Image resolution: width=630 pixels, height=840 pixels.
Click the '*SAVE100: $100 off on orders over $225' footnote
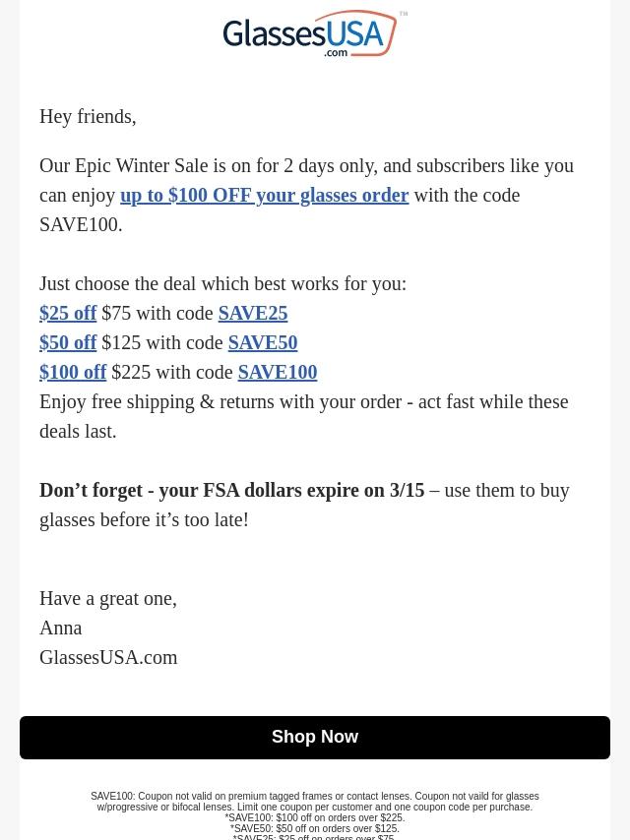click(315, 818)
